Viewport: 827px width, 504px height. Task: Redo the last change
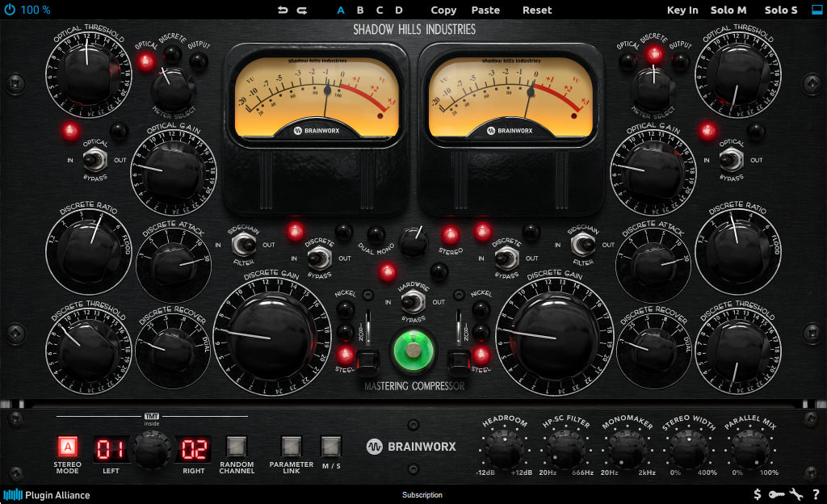tap(302, 10)
